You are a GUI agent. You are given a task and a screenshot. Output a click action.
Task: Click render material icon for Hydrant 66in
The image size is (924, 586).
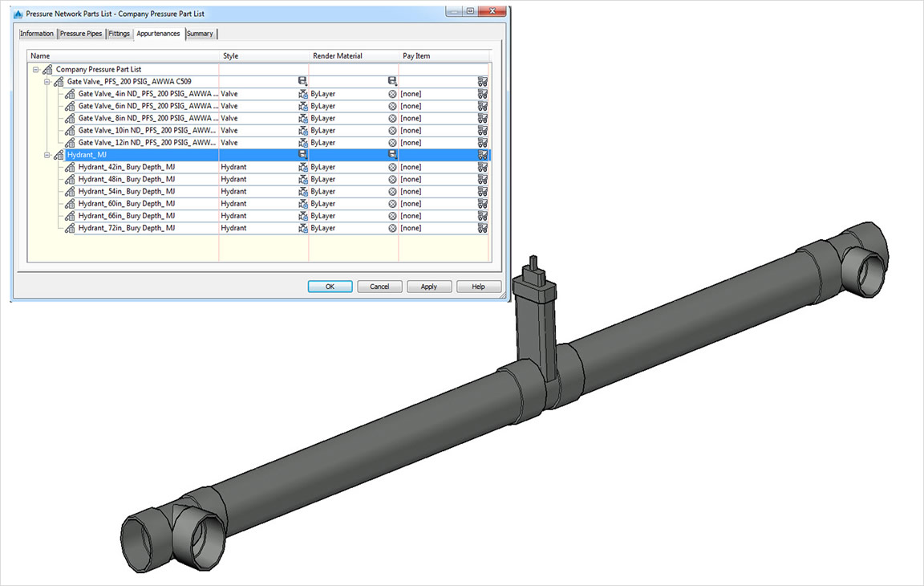[392, 216]
